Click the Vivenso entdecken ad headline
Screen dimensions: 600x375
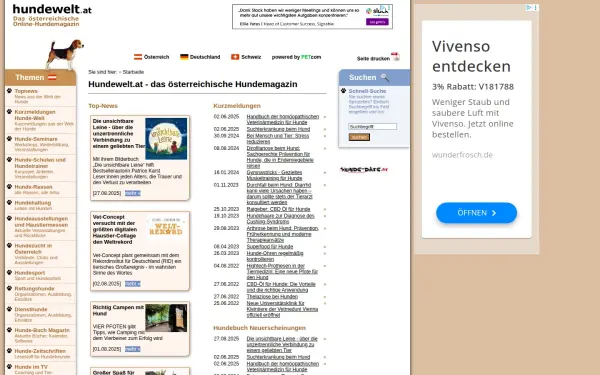pyautogui.click(x=471, y=56)
